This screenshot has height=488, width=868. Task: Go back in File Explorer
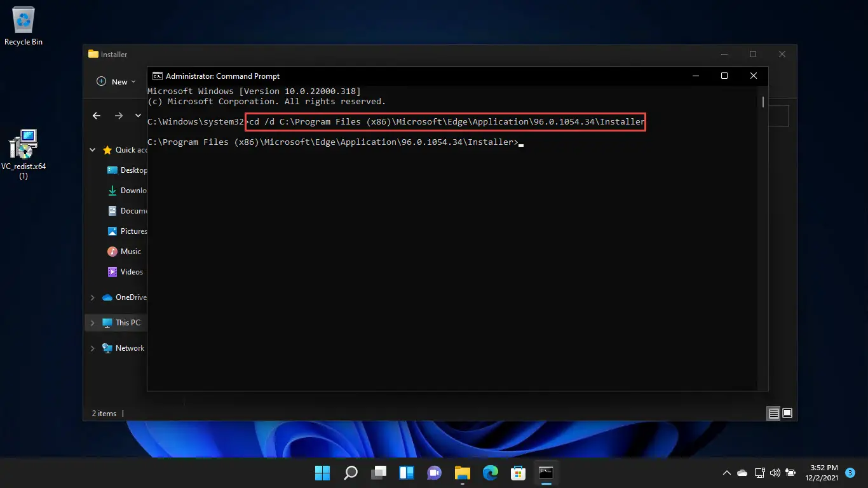97,116
